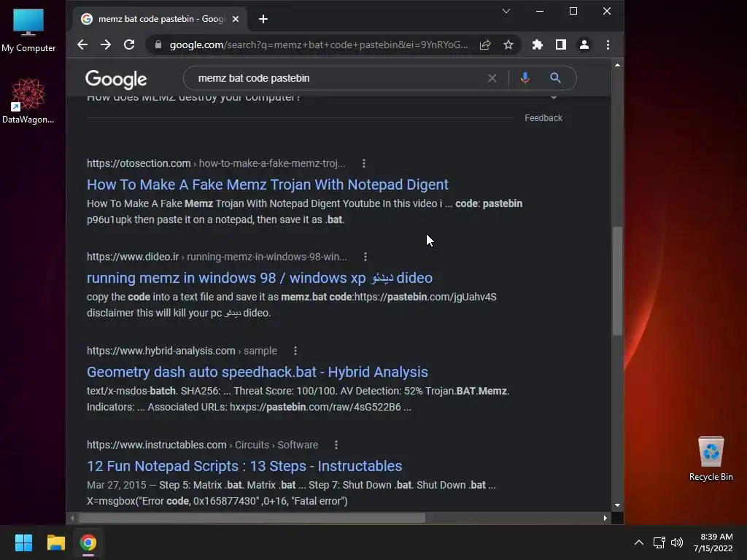Start voice search with the microphone
Viewport: 747px width, 560px height.
525,78
